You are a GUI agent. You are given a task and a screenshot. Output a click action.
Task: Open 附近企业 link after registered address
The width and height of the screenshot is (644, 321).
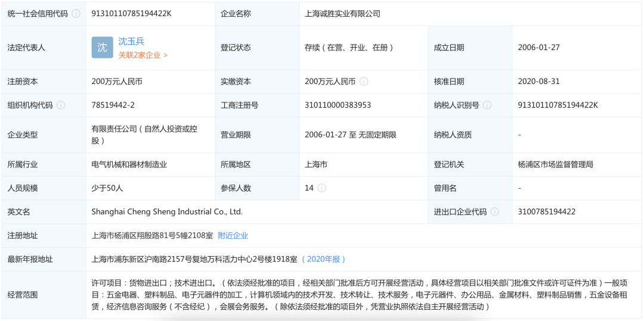[233, 236]
